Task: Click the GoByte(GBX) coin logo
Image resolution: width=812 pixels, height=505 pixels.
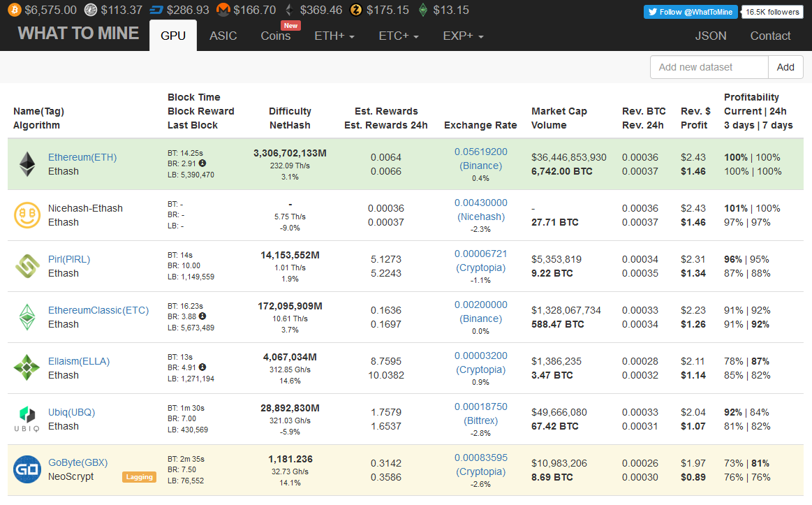Action: (x=27, y=469)
